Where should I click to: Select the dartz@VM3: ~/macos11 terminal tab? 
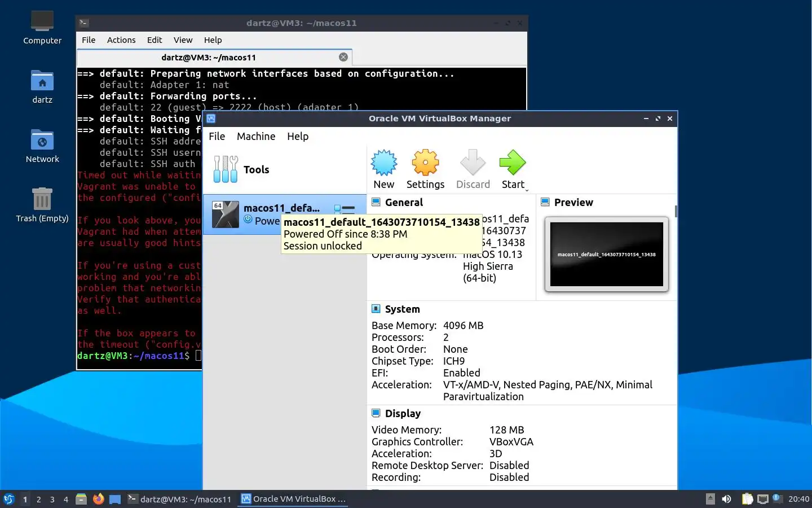tap(214, 58)
